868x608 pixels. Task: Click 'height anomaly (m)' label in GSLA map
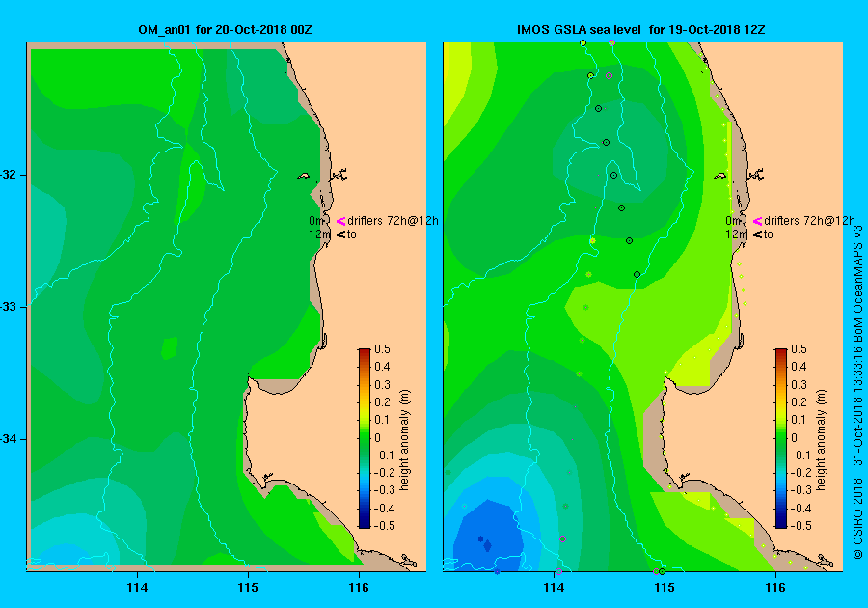821,440
